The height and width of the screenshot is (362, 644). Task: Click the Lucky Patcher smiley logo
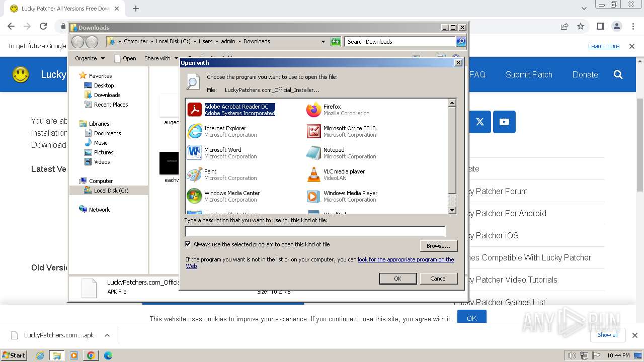pyautogui.click(x=21, y=74)
